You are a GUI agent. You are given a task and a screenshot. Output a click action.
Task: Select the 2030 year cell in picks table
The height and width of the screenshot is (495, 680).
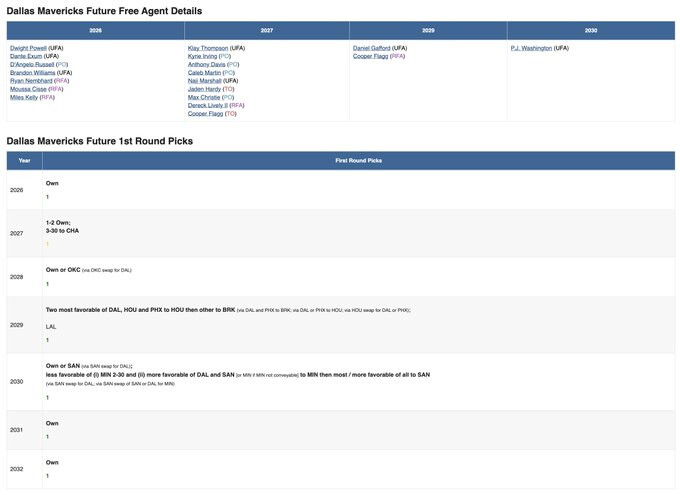coord(24,382)
